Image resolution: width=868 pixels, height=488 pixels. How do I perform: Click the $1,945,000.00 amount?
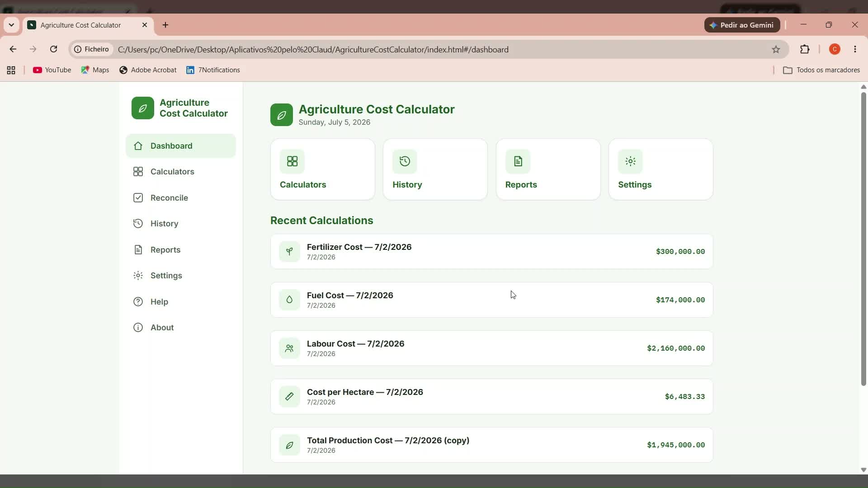tap(675, 445)
